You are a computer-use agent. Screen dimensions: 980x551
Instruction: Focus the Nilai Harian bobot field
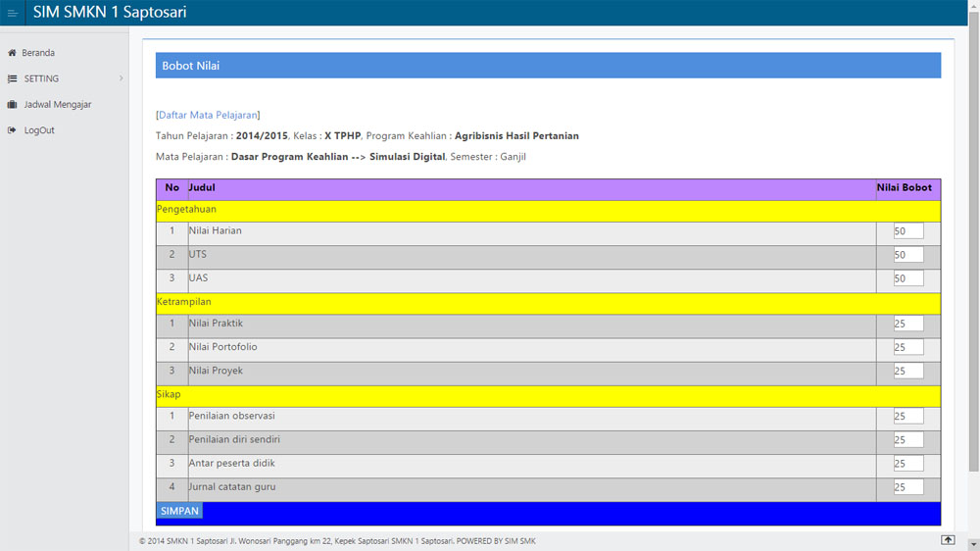click(x=907, y=231)
